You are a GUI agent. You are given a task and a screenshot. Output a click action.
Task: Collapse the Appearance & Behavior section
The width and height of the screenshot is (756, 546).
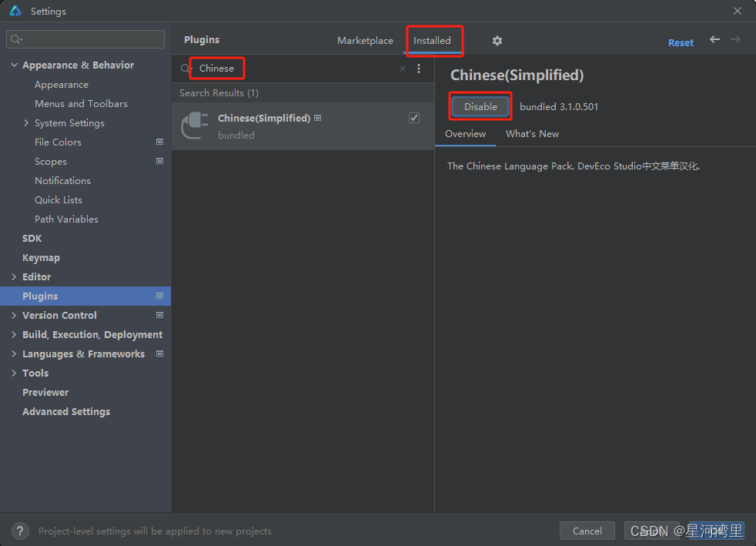14,65
